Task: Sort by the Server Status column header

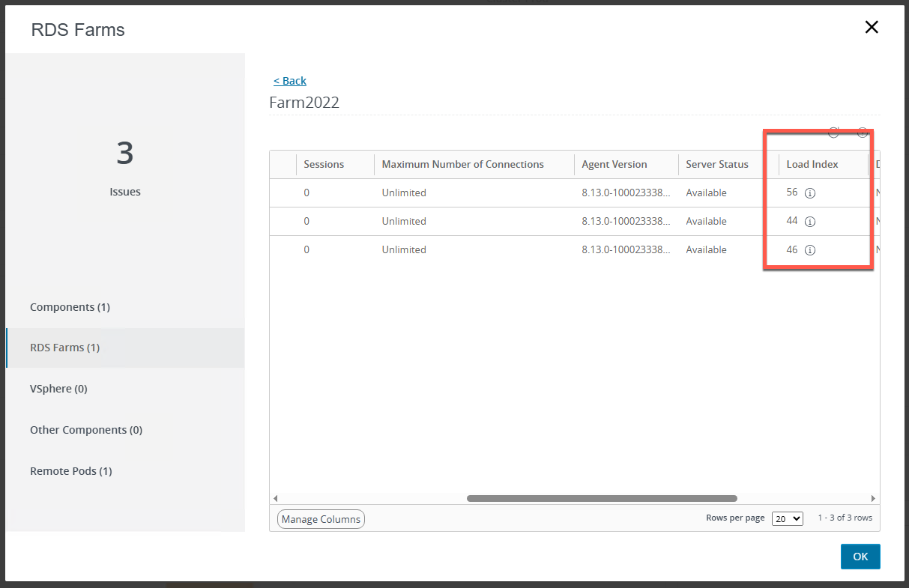Action: pyautogui.click(x=717, y=164)
